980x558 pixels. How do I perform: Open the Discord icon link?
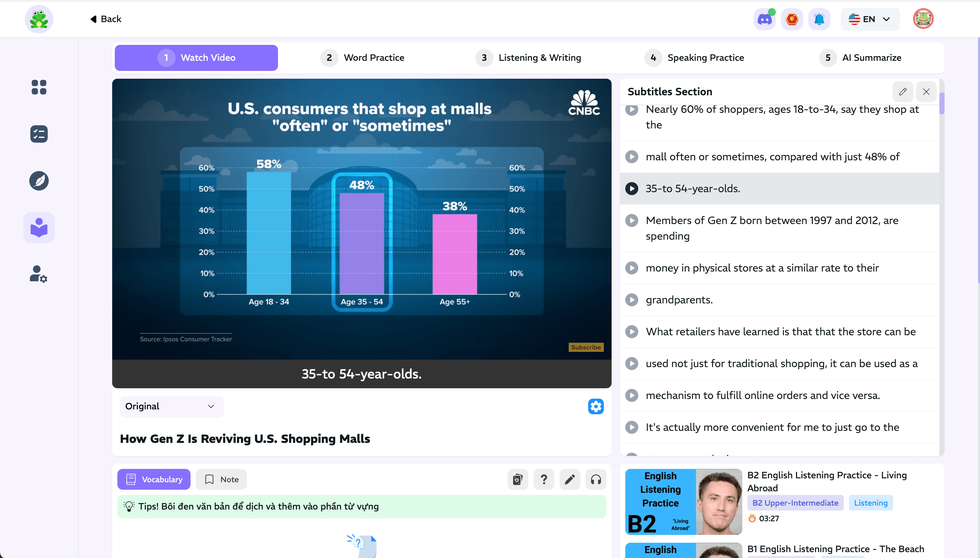coord(764,19)
